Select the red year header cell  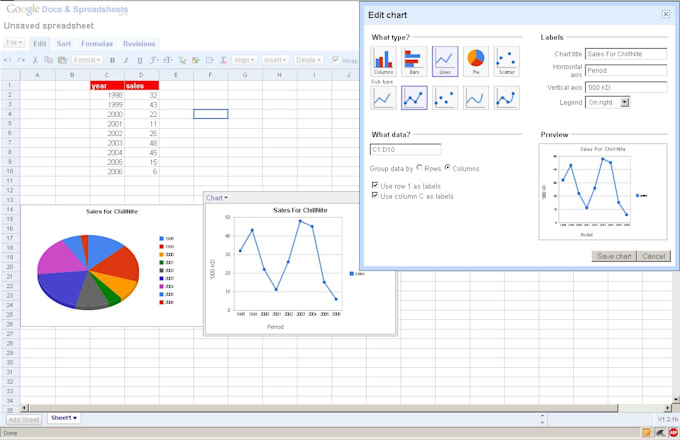[x=107, y=85]
